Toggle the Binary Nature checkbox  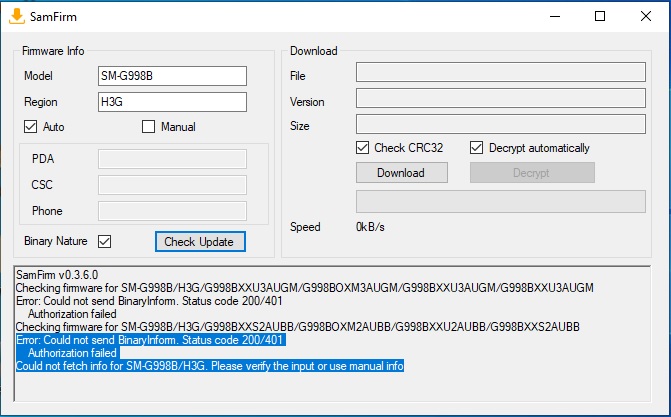[x=104, y=241]
